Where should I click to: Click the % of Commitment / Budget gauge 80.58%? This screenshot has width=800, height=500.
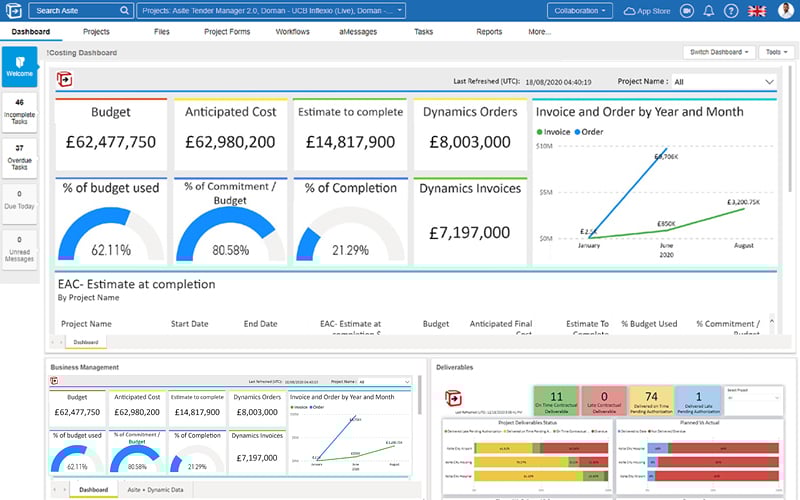(230, 233)
